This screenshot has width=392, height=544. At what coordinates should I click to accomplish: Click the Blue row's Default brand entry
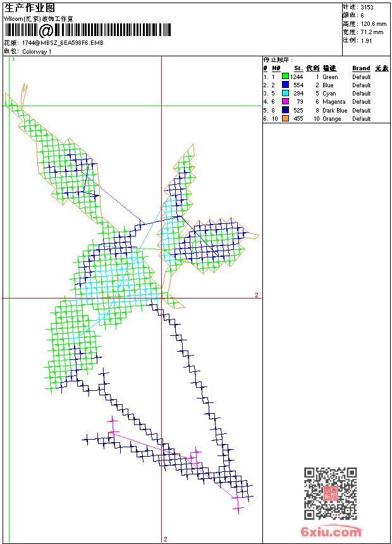tap(361, 85)
